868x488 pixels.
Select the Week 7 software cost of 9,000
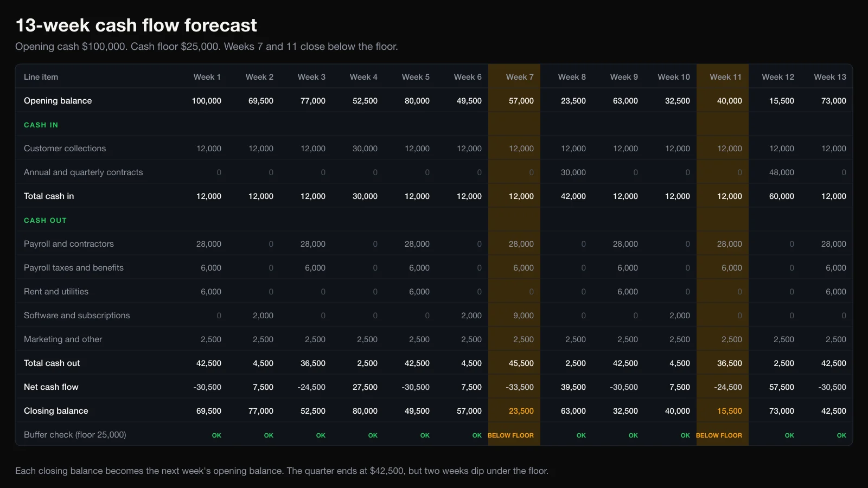[524, 316]
